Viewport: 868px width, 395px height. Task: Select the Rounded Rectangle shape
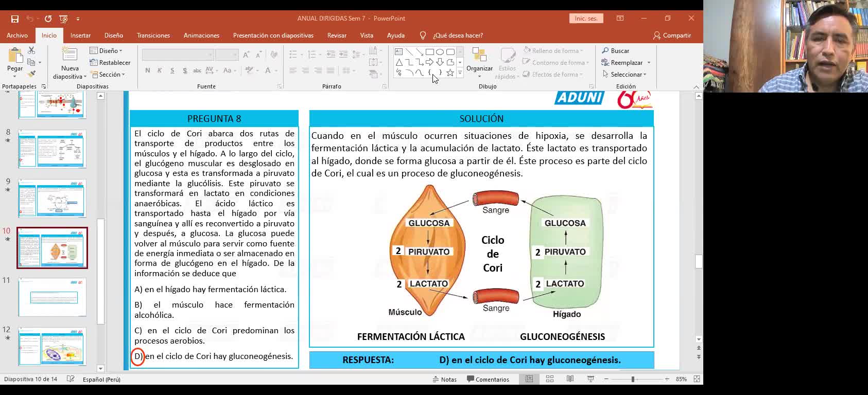coord(450,51)
